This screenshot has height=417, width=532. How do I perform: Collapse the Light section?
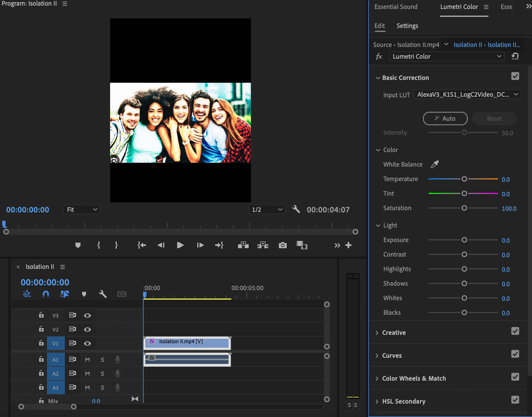[378, 225]
